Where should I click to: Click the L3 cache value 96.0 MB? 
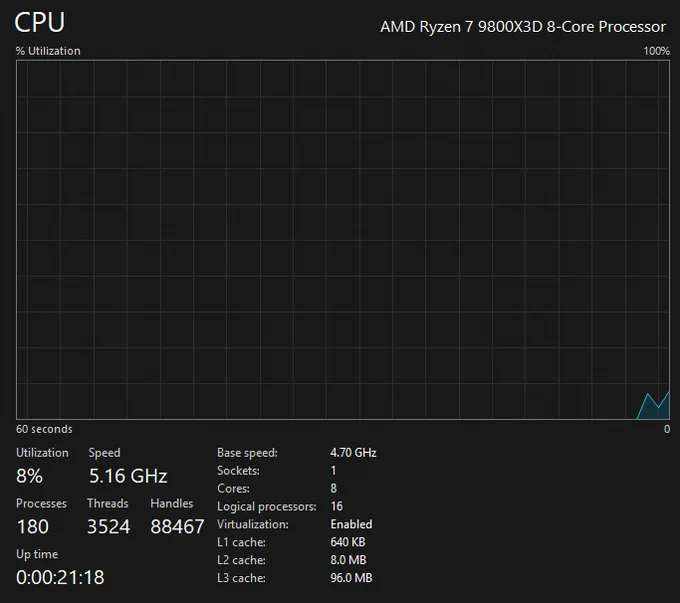pyautogui.click(x=351, y=578)
